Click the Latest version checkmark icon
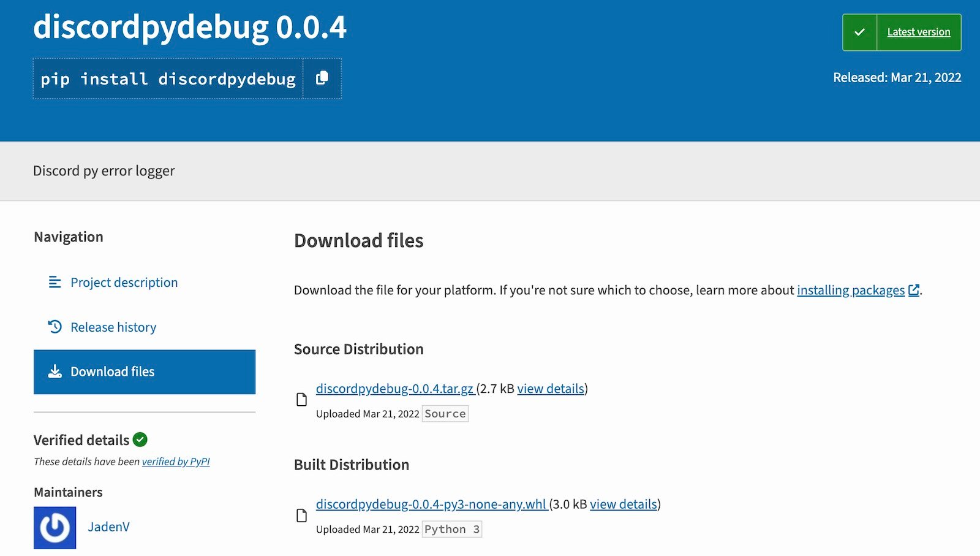Image resolution: width=980 pixels, height=556 pixels. [x=859, y=32]
